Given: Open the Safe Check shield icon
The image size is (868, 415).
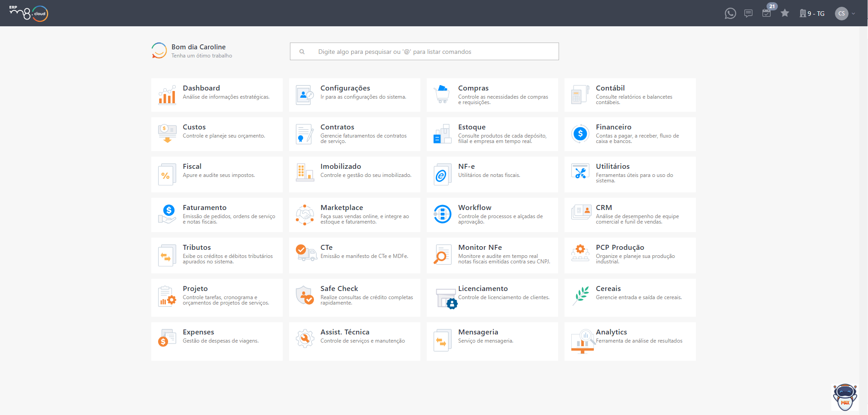Looking at the screenshot, I should [x=305, y=295].
